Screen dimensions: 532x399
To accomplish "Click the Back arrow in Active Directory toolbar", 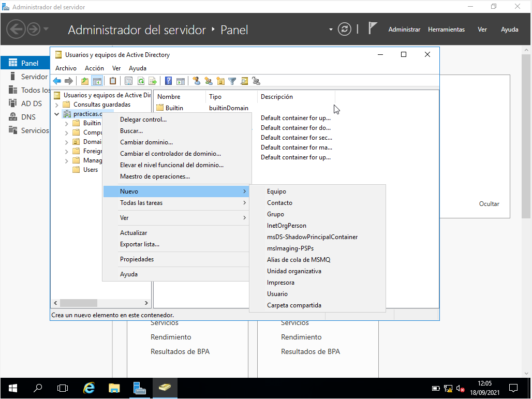I will pyautogui.click(x=57, y=81).
